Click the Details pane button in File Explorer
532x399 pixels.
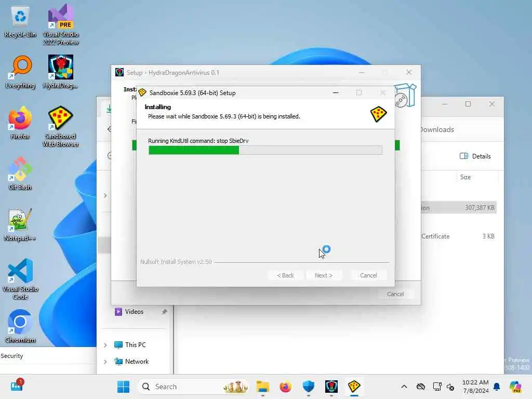[x=475, y=156]
